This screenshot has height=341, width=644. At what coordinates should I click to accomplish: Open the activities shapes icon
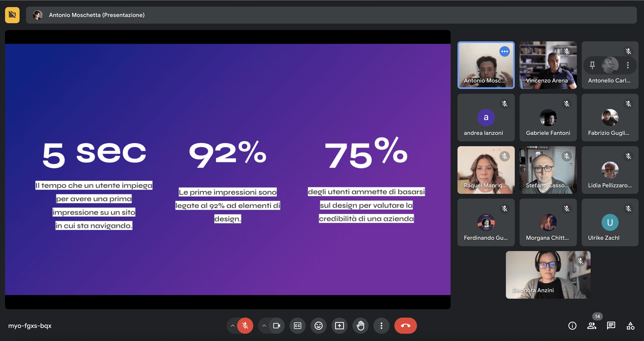click(630, 325)
